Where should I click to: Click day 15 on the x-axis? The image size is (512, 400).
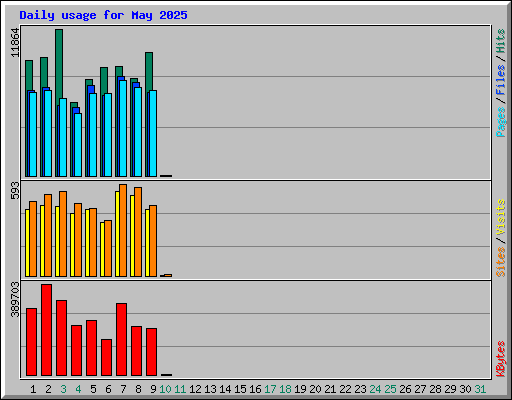(240, 389)
